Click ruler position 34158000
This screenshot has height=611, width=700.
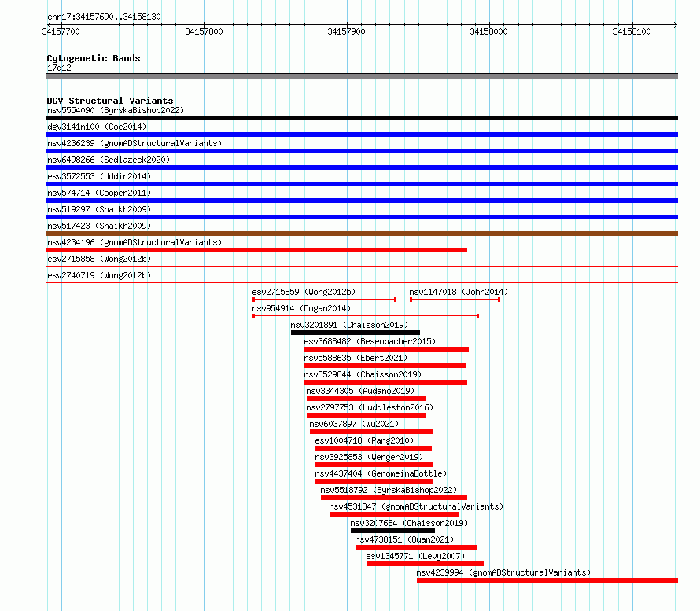coord(489,31)
